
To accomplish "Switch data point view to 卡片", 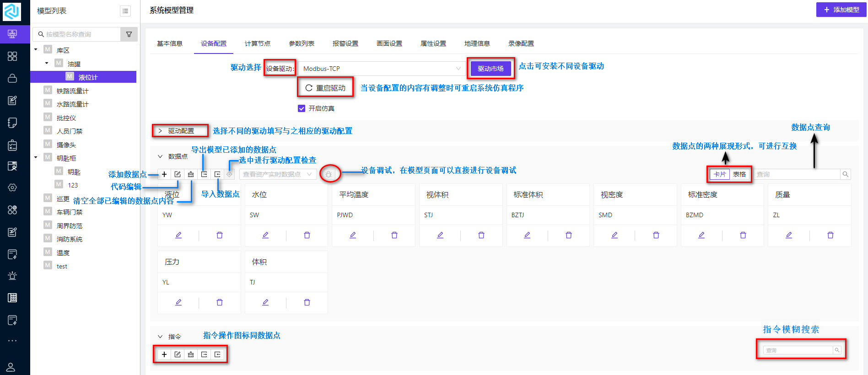I will tap(720, 174).
